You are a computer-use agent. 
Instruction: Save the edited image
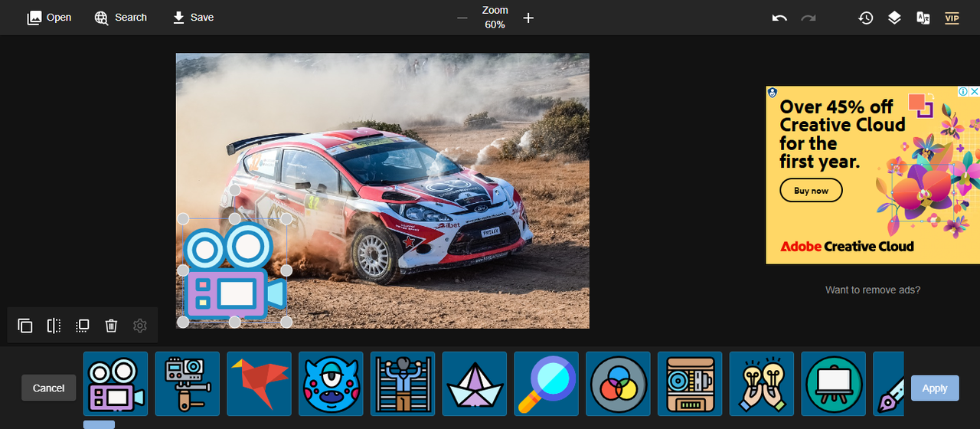pyautogui.click(x=192, y=18)
